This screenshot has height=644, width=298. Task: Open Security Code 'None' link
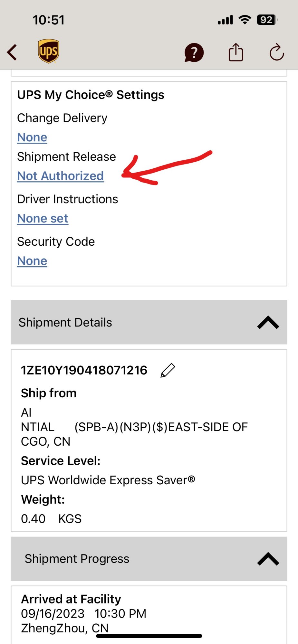coord(32,261)
